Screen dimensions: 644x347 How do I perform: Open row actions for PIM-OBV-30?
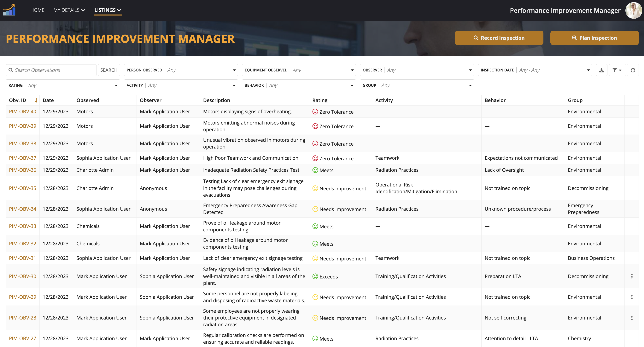pos(632,276)
